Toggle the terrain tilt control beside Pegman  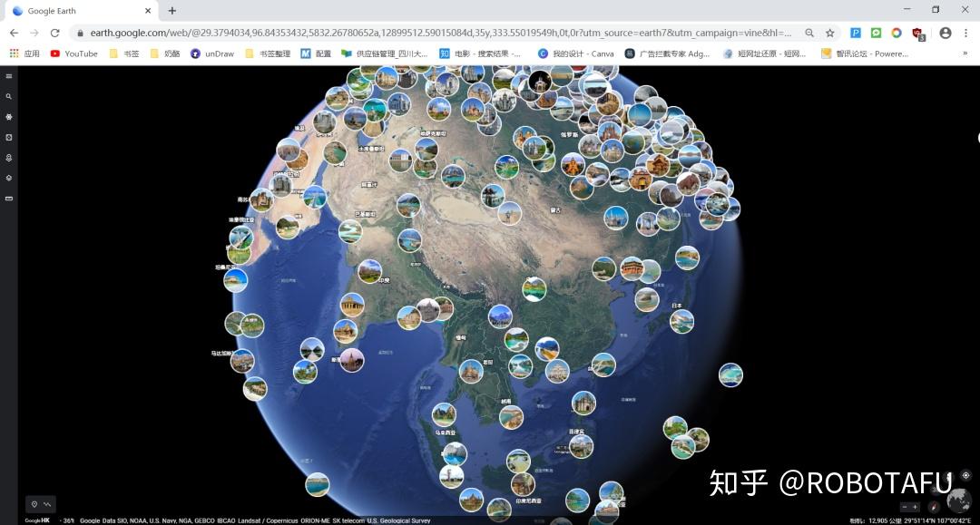coord(48,503)
